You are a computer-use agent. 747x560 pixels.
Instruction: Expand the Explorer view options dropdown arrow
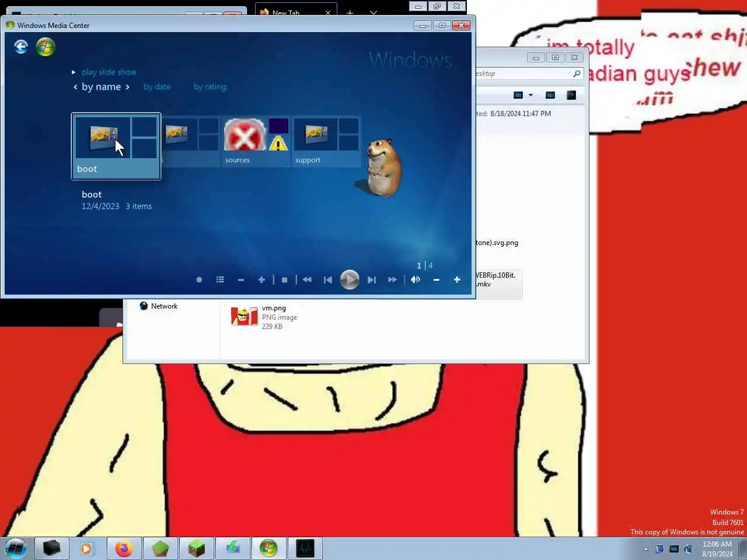coord(530,95)
